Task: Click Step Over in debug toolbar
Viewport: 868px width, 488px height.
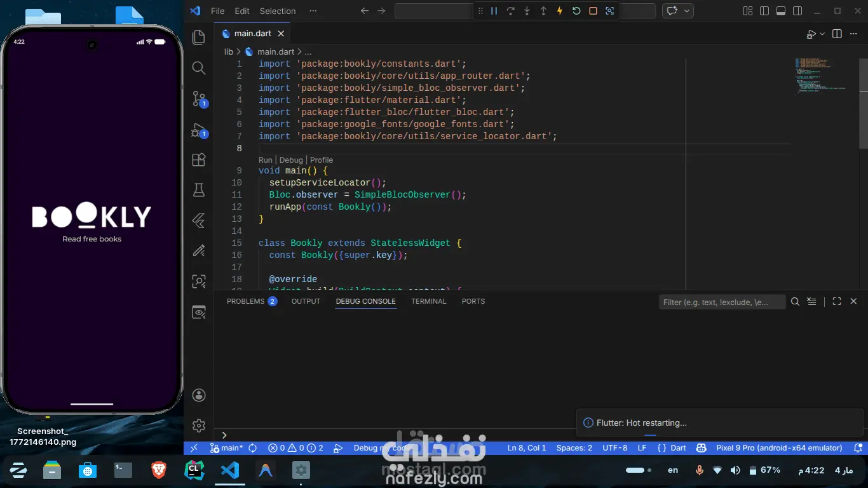Action: click(510, 11)
